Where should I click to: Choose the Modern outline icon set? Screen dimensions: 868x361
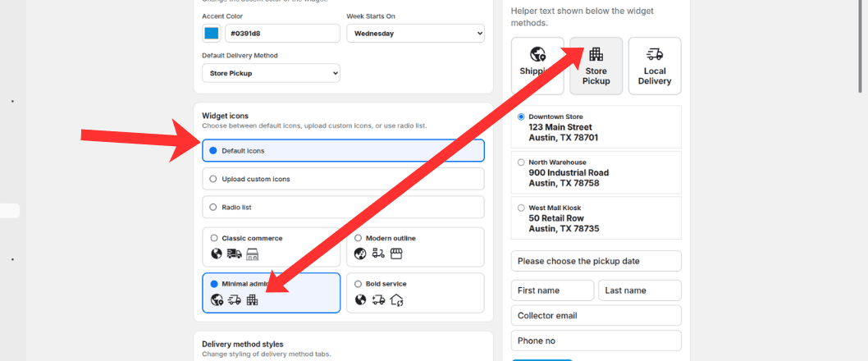click(x=415, y=247)
